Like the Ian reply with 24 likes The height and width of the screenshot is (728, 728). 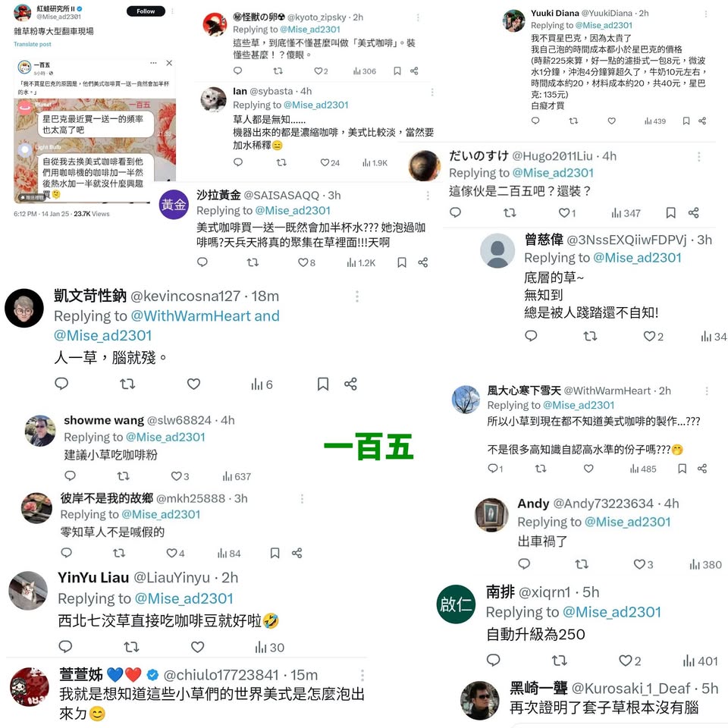325,162
